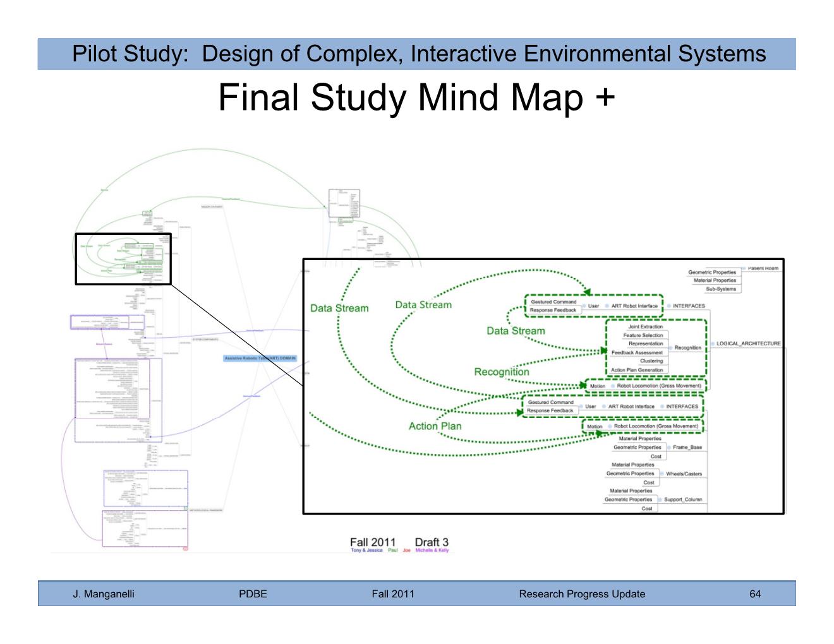Select the green Action Plan connector label
The height and width of the screenshot is (644, 834).
pyautogui.click(x=435, y=426)
